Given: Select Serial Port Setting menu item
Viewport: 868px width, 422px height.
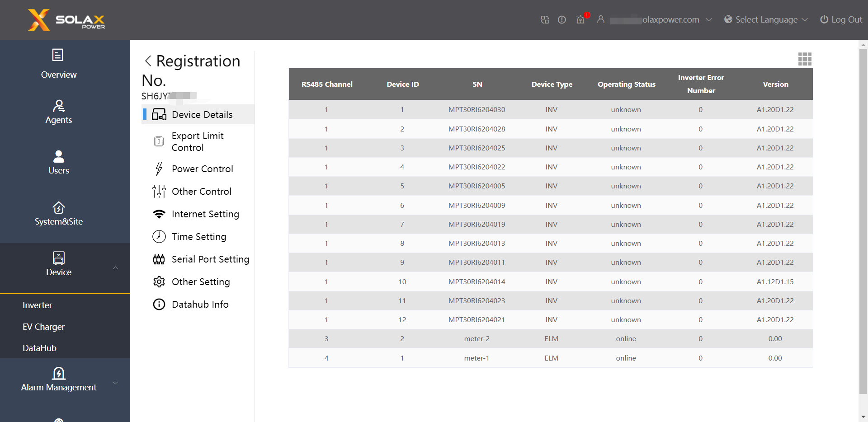Looking at the screenshot, I should [x=210, y=259].
